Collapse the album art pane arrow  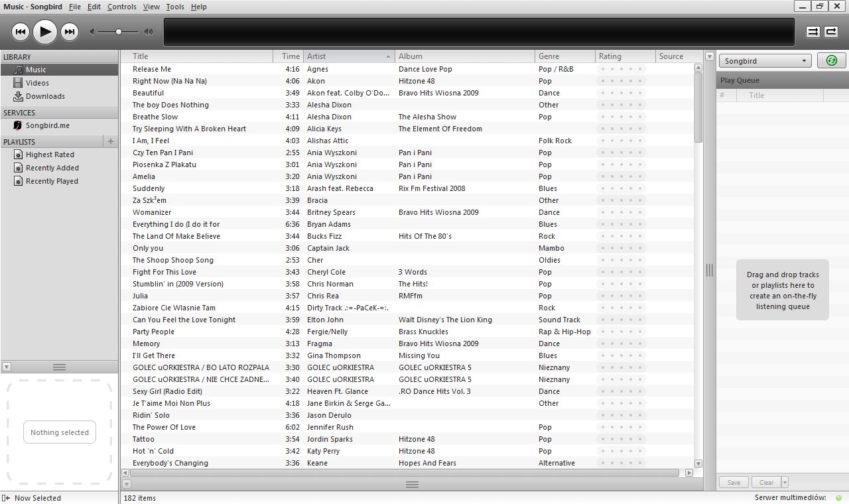6,367
